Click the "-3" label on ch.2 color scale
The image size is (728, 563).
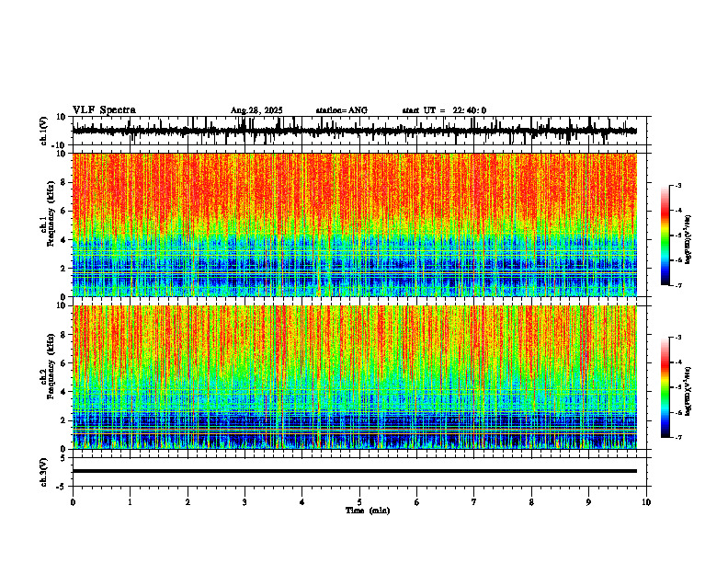pos(678,338)
